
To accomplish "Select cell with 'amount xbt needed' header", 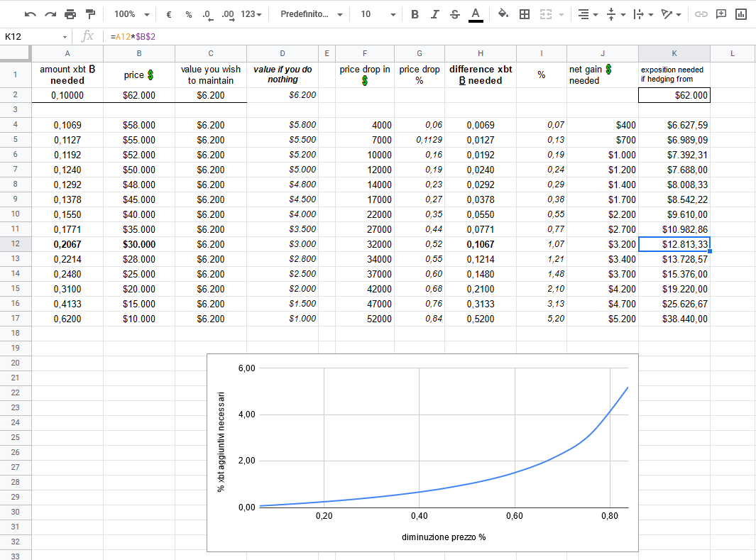I will click(67, 75).
